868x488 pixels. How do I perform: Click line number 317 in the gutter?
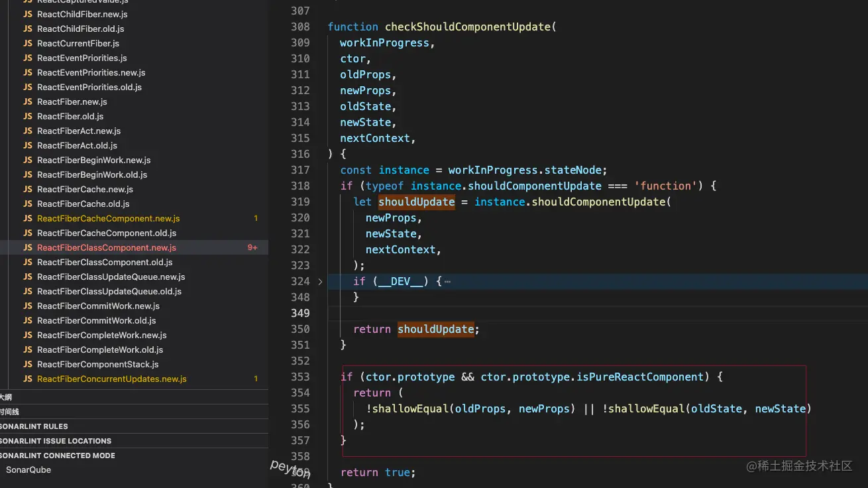tap(300, 170)
